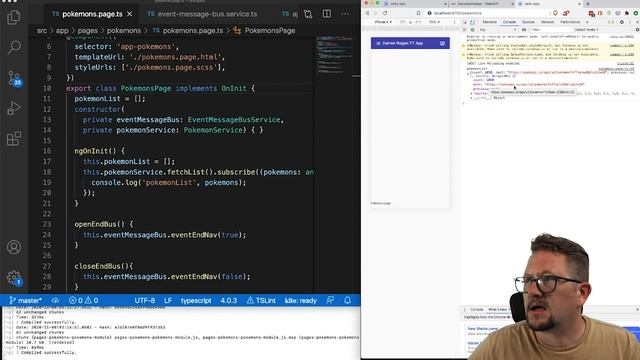Click the feedback icon in status bar
The width and height of the screenshot is (640, 360).
click(x=330, y=300)
